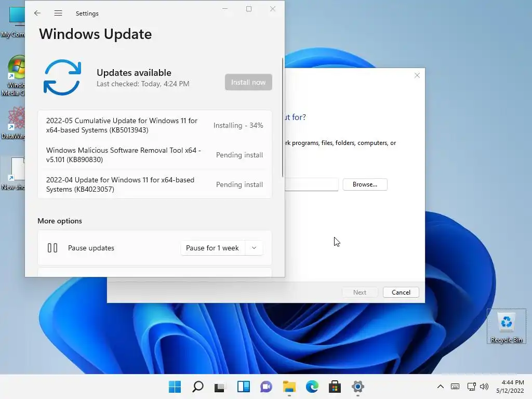Open Task View on the taskbar
532x399 pixels.
(x=220, y=387)
